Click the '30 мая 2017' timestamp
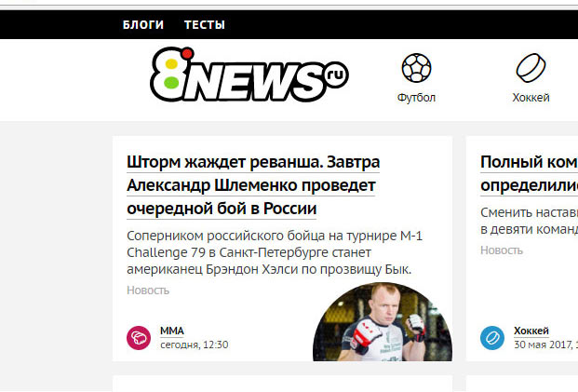The width and height of the screenshot is (578, 392). pyautogui.click(x=546, y=345)
